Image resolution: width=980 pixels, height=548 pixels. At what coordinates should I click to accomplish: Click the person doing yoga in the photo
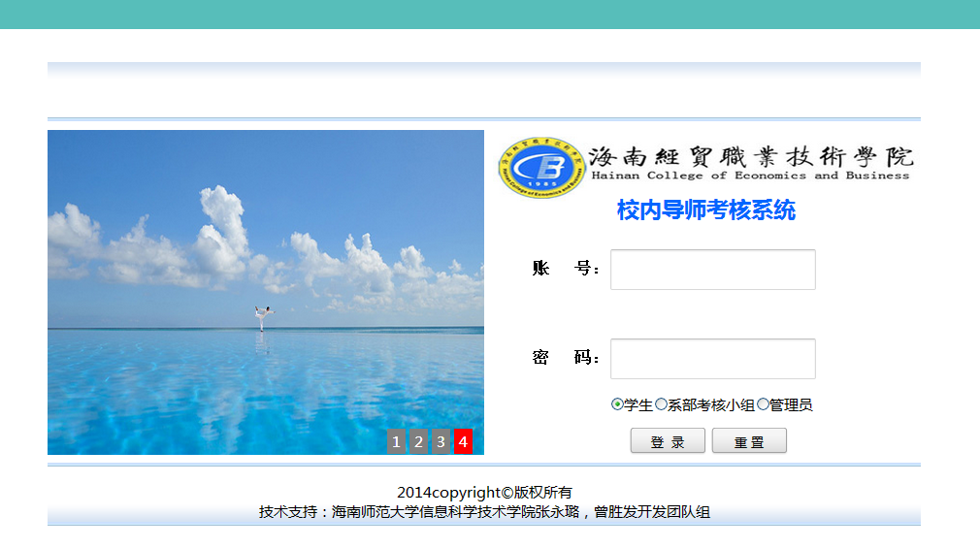[x=262, y=317]
